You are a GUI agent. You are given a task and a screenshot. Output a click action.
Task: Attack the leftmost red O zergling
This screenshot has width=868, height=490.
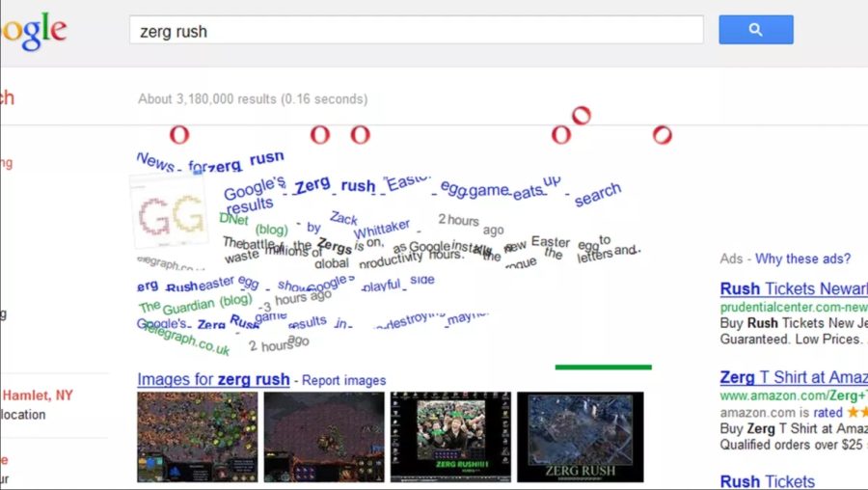179,135
